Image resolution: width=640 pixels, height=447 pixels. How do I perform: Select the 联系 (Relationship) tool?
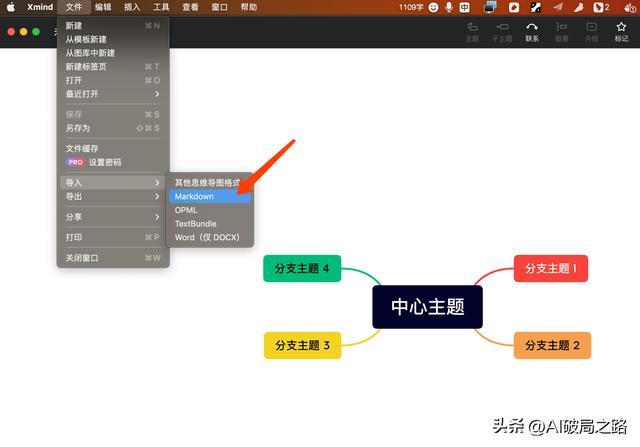(x=532, y=31)
